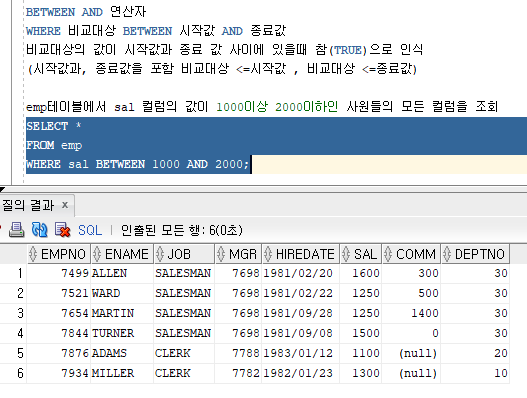Screen dimensions: 527x398
Task: Sort by SAL column header
Action: pos(361,254)
